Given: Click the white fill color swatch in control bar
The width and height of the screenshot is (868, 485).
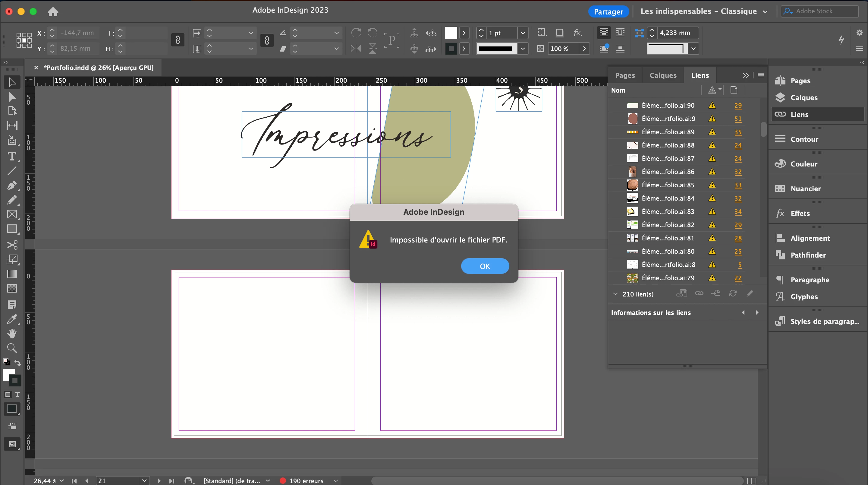Looking at the screenshot, I should point(451,33).
